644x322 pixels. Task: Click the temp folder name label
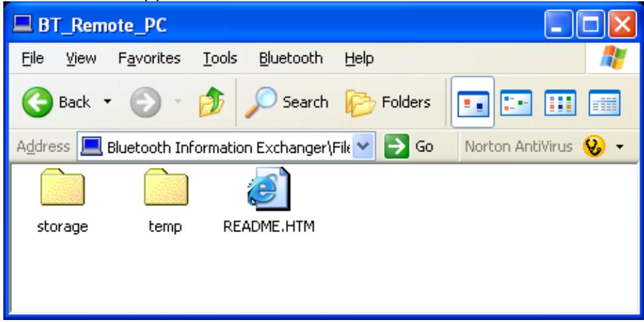pyautogui.click(x=165, y=226)
